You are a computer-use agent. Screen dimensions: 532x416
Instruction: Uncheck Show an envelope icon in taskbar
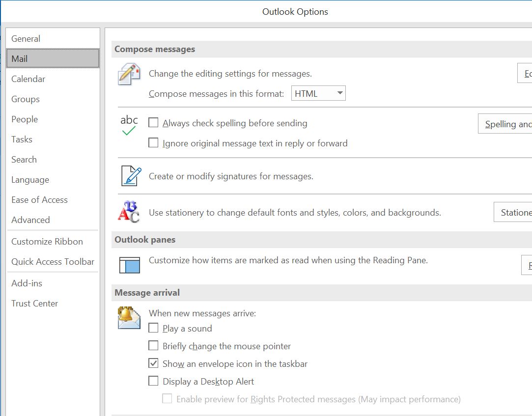(x=153, y=363)
